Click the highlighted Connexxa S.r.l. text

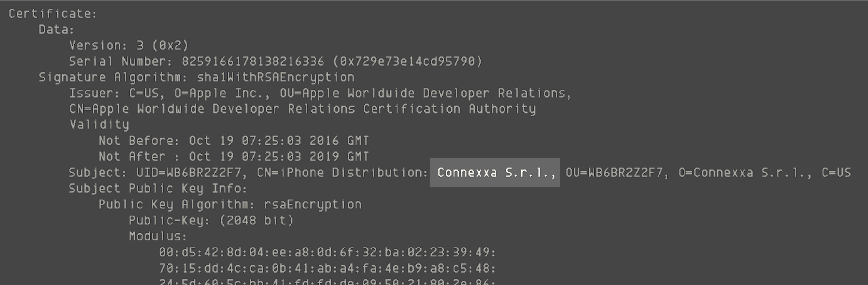coord(495,173)
